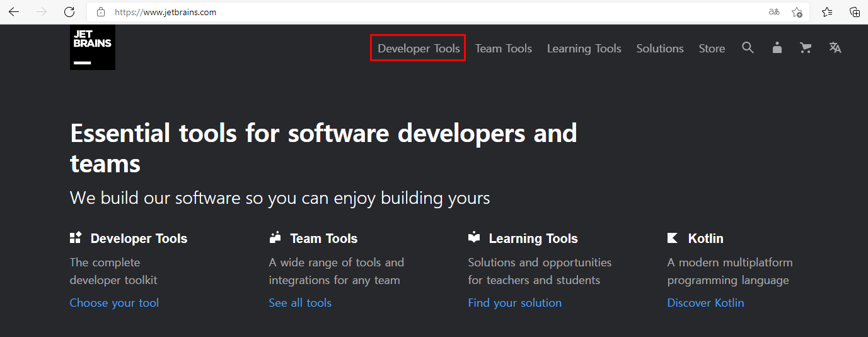Click the JetBrains logo

(93, 47)
